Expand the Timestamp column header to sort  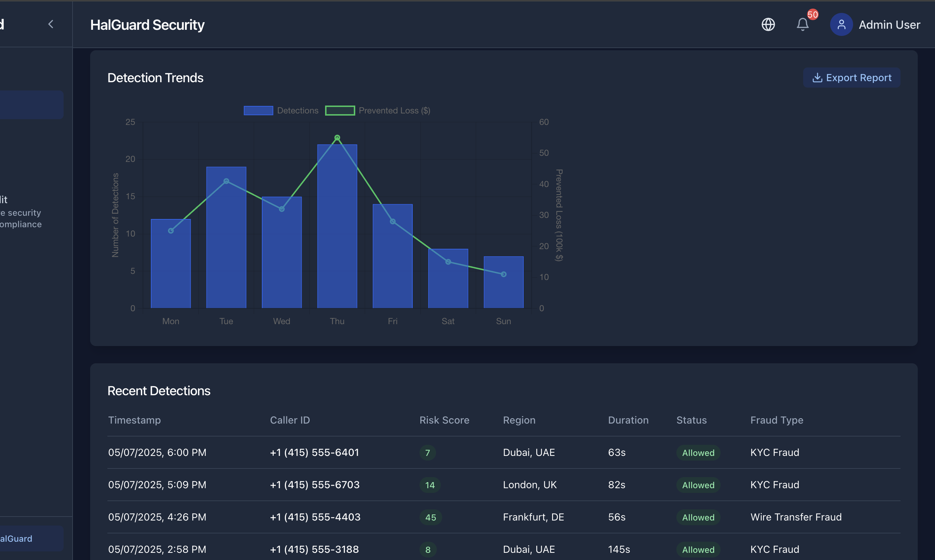[x=134, y=420]
